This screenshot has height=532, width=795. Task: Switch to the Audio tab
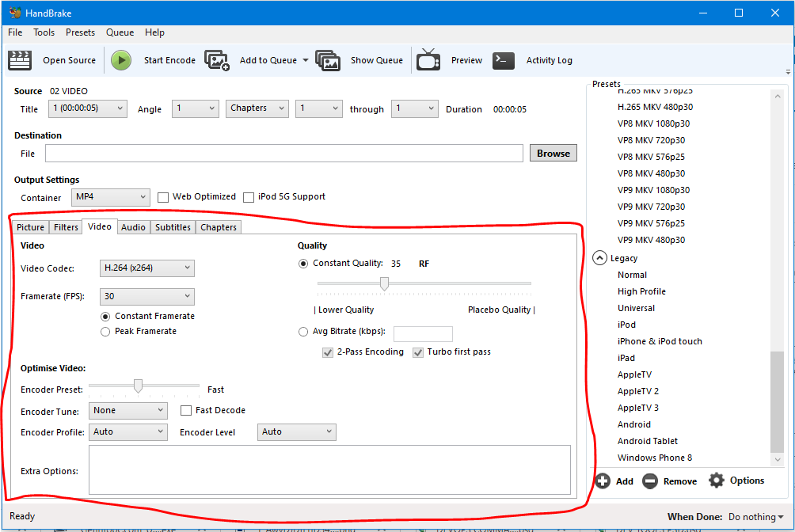(133, 227)
